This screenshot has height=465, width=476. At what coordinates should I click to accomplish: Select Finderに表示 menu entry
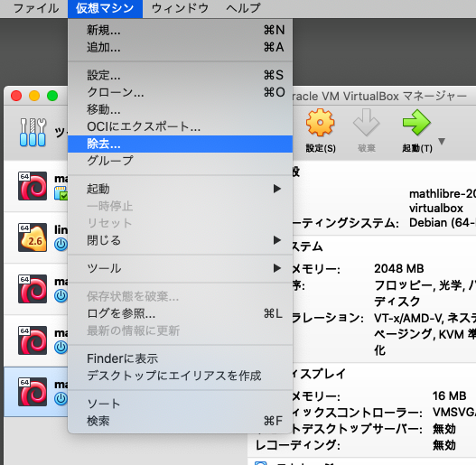click(x=181, y=358)
